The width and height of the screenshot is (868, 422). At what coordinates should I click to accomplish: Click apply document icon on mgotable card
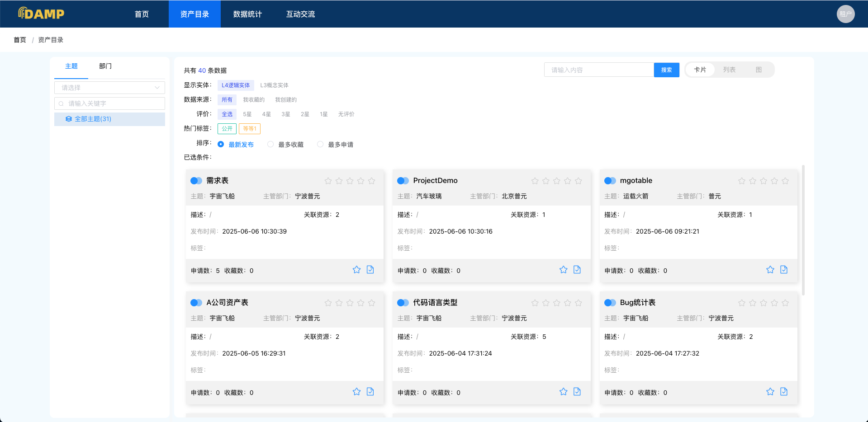coord(784,270)
